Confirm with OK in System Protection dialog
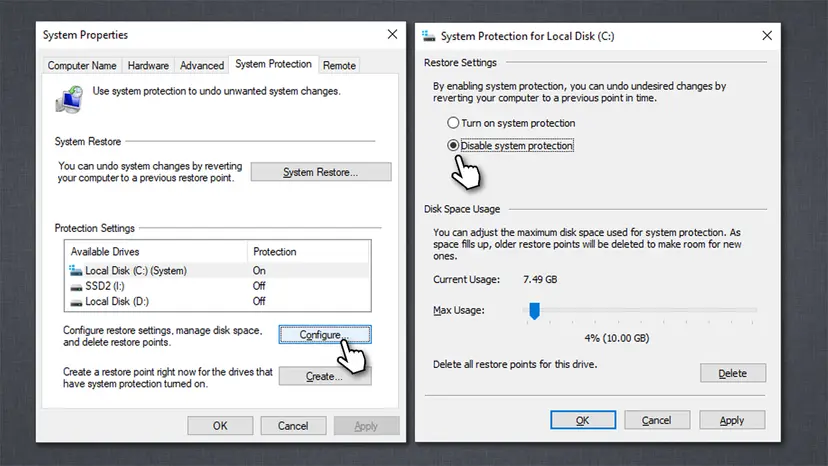828x466 pixels. [583, 420]
